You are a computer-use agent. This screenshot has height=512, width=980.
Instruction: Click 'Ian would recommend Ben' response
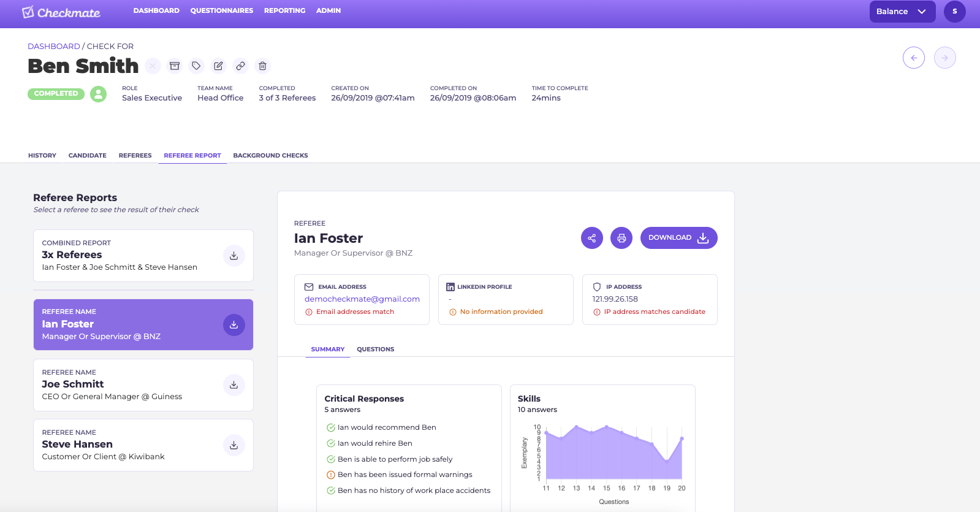point(387,427)
